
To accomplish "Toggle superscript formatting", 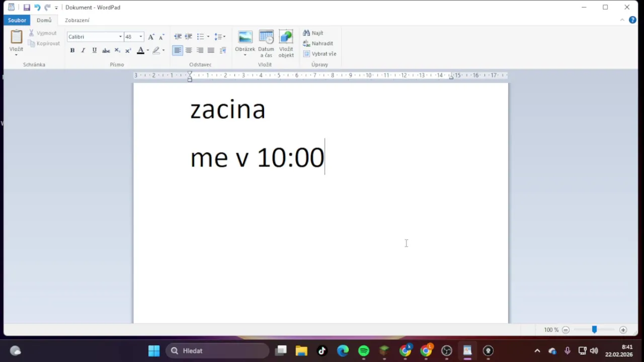I will 128,50.
